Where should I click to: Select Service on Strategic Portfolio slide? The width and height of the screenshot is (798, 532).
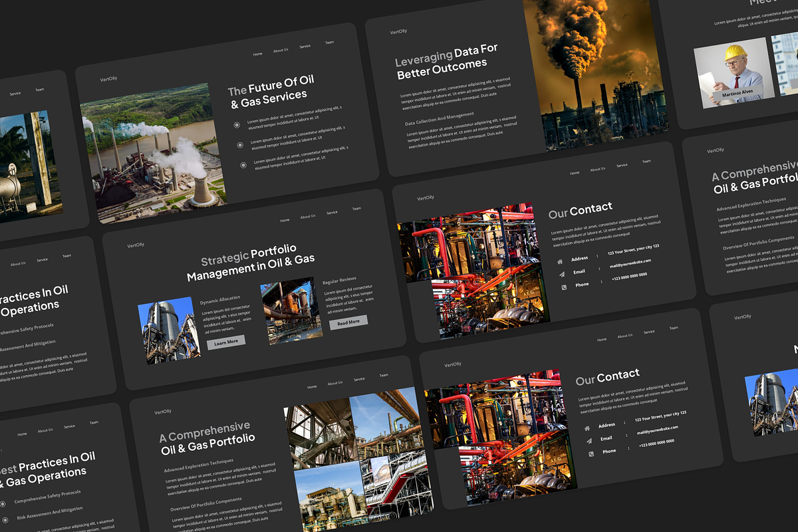coord(332,213)
